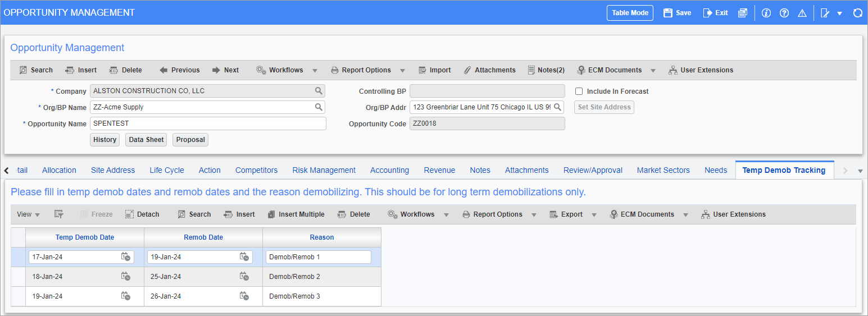Open calendar for Temp Demob Date 19-Jan-24

pos(125,296)
